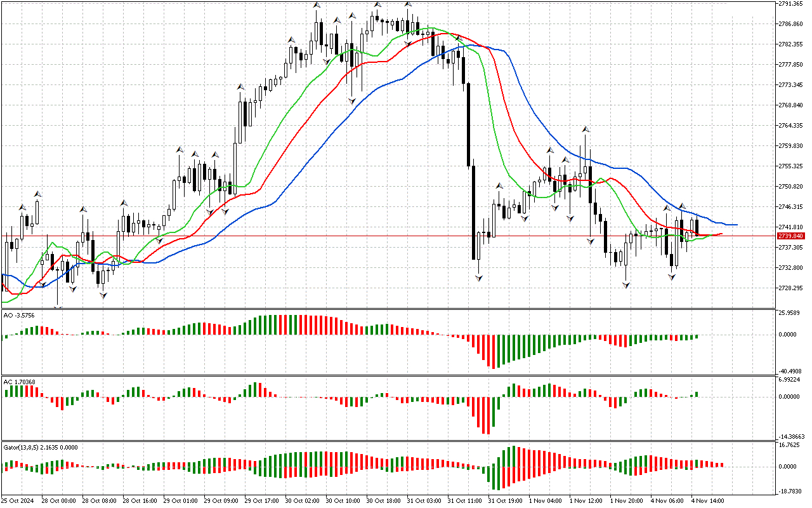Click the 30 Oct 18:00 time label
812x508 pixels.
point(384,501)
